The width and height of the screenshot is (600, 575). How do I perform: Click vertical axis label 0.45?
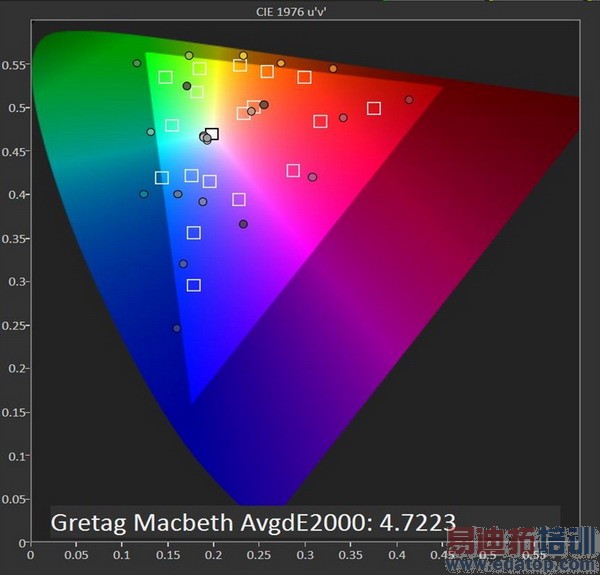(13, 152)
